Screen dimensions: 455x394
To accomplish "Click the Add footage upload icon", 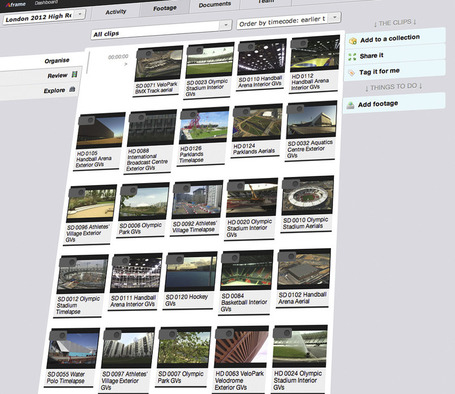I will click(x=350, y=105).
